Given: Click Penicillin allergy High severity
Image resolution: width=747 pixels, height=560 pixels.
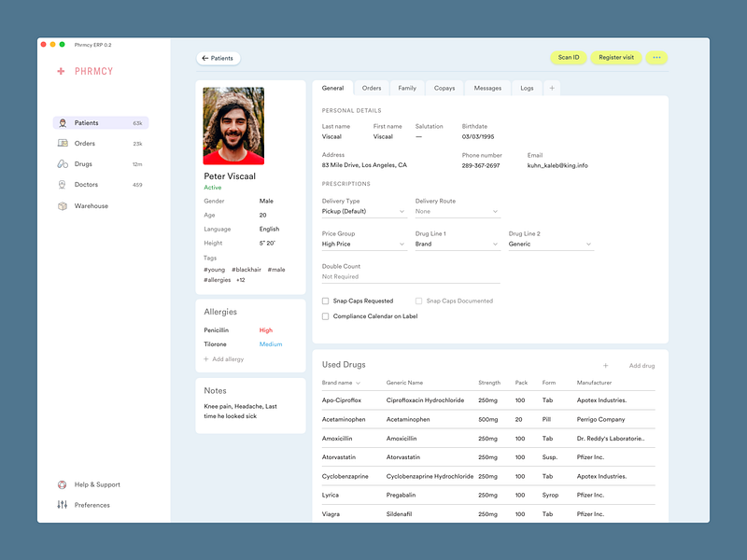Looking at the screenshot, I should coord(266,330).
